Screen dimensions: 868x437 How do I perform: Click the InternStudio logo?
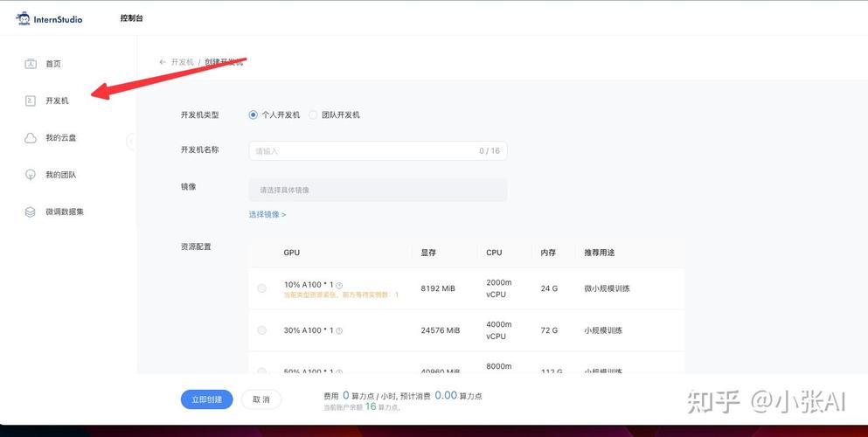coord(49,19)
